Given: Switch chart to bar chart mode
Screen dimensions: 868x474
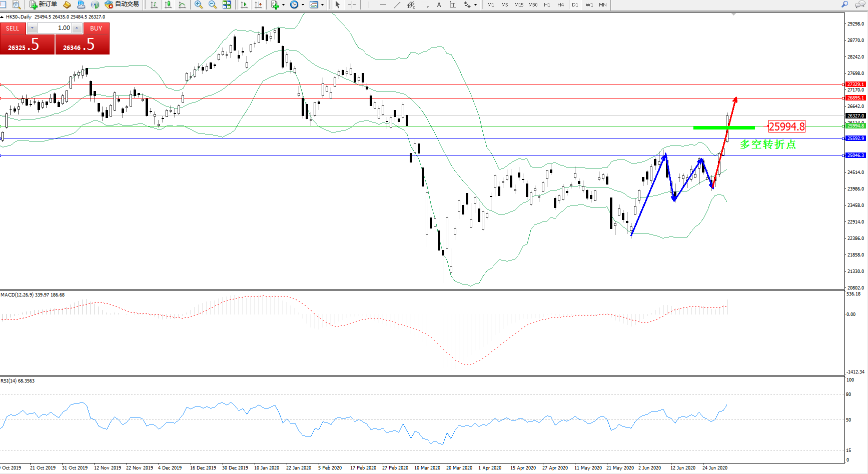Looking at the screenshot, I should click(154, 4).
